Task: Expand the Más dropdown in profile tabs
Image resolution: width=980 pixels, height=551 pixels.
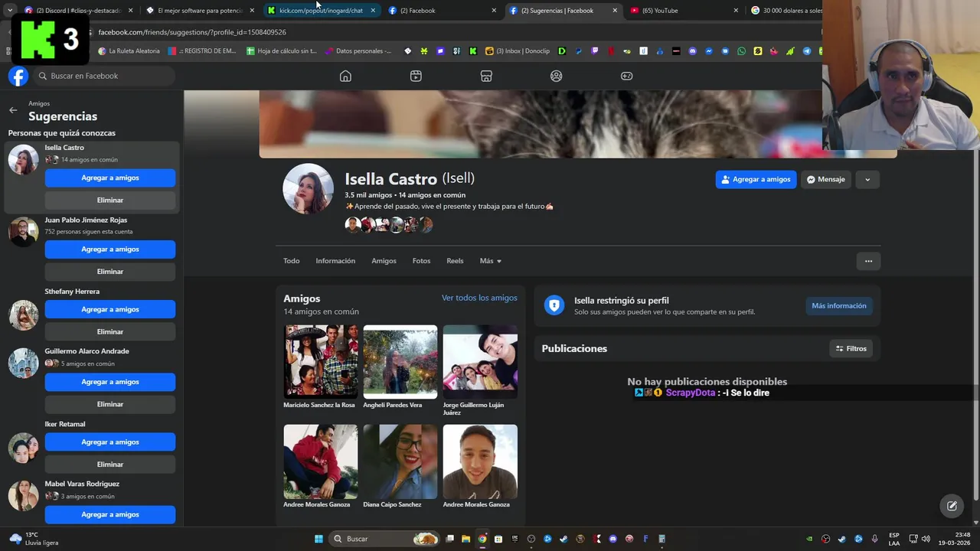Action: (491, 261)
